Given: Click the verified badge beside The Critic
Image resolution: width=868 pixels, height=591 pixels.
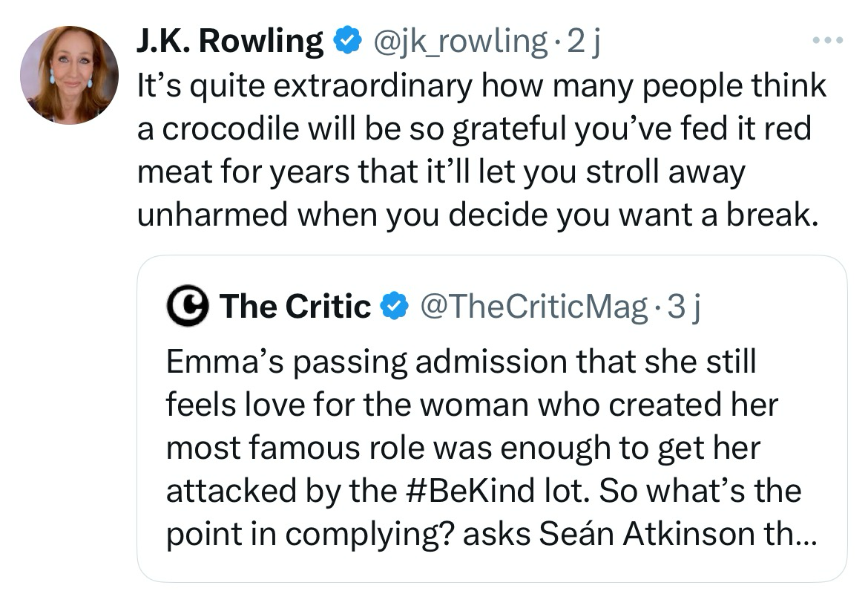Looking at the screenshot, I should coord(393,306).
